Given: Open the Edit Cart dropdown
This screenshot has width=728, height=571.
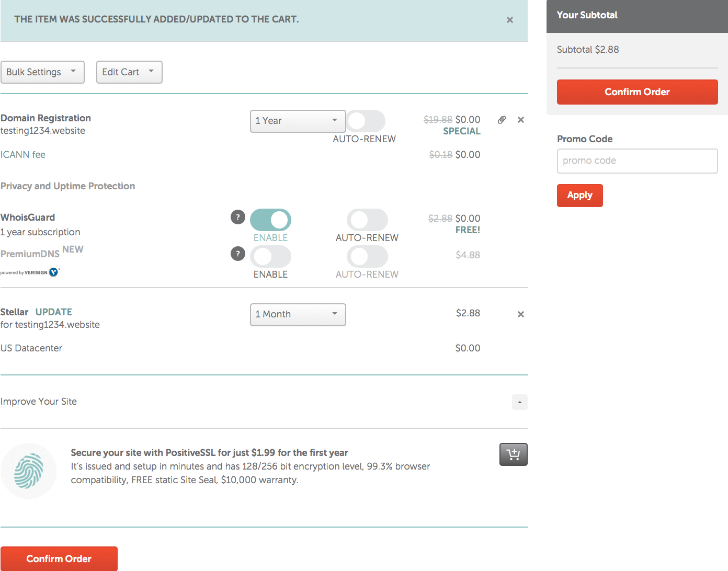Looking at the screenshot, I should pyautogui.click(x=129, y=72).
